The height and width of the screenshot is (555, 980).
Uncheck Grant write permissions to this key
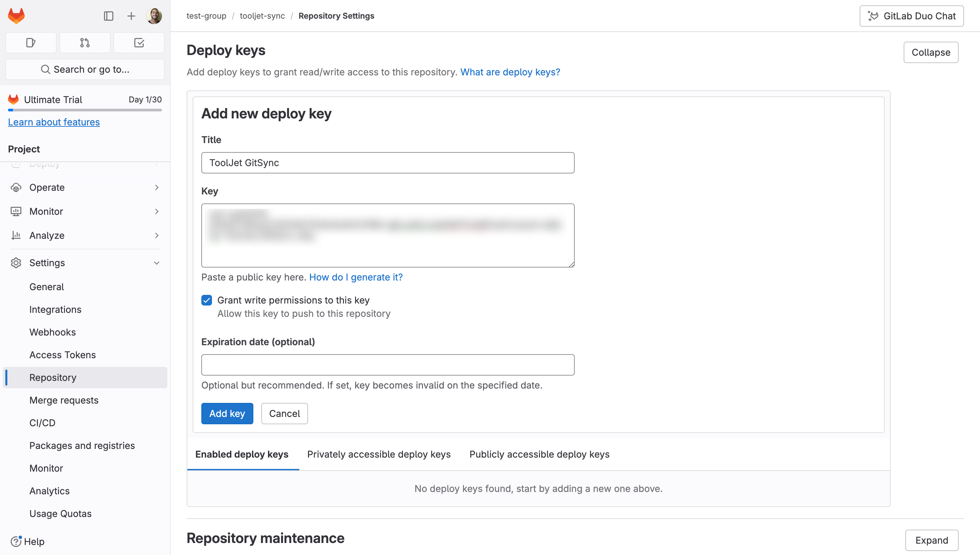(x=207, y=301)
